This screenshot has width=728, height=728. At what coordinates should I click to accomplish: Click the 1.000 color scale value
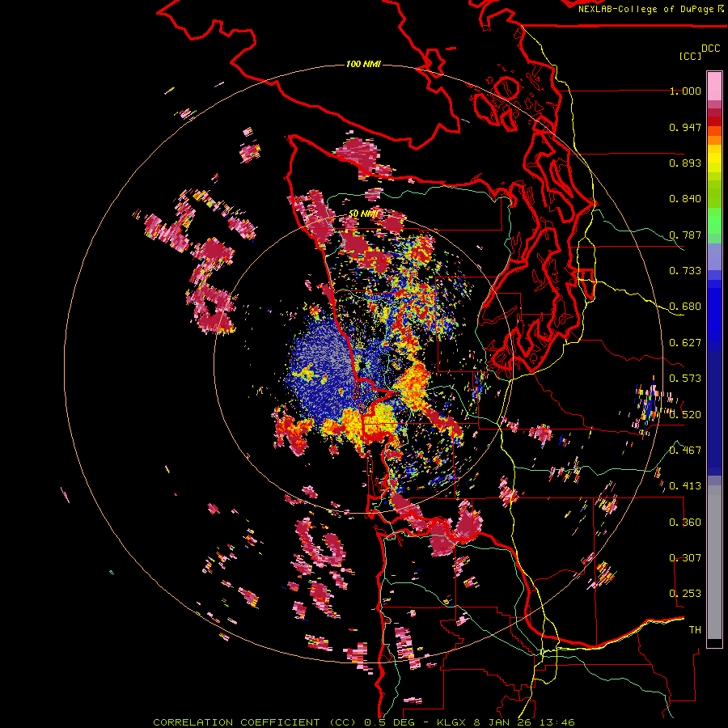click(685, 91)
